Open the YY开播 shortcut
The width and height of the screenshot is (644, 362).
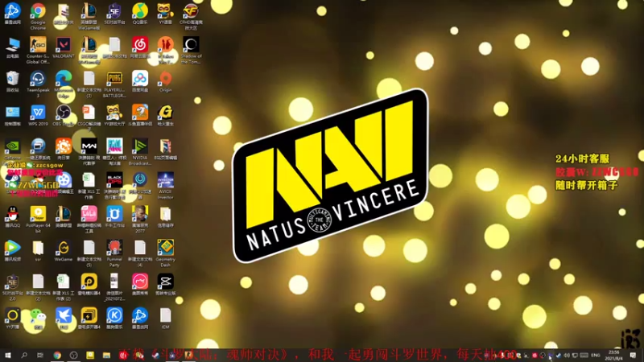click(x=12, y=319)
